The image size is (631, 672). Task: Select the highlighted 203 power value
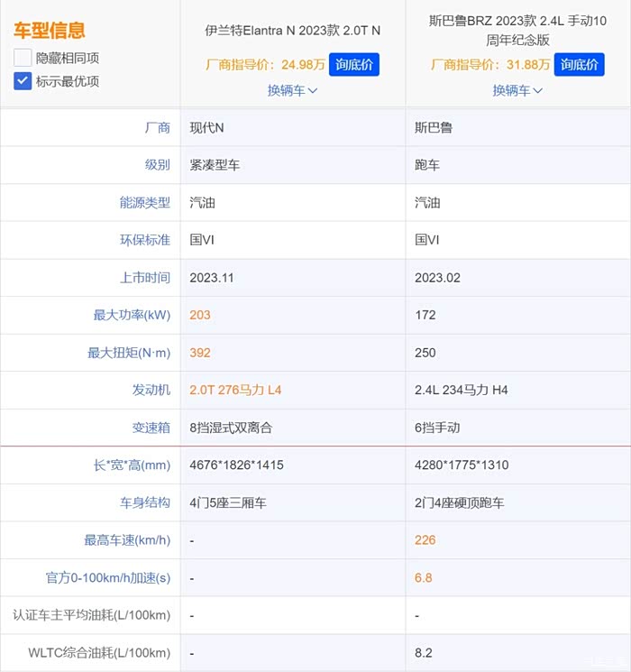click(x=200, y=315)
